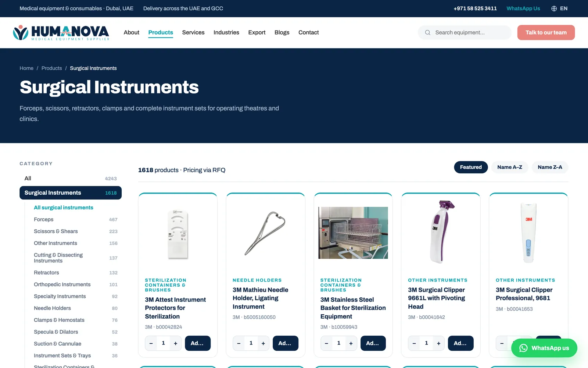
Task: Add 3M Stainless Steel Basket to cart
Action: 373,343
